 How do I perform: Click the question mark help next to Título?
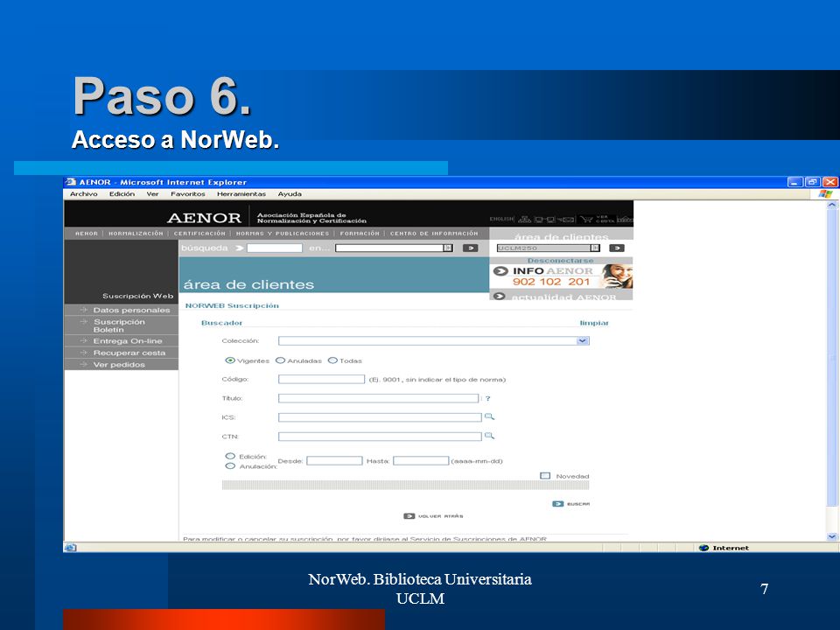487,399
